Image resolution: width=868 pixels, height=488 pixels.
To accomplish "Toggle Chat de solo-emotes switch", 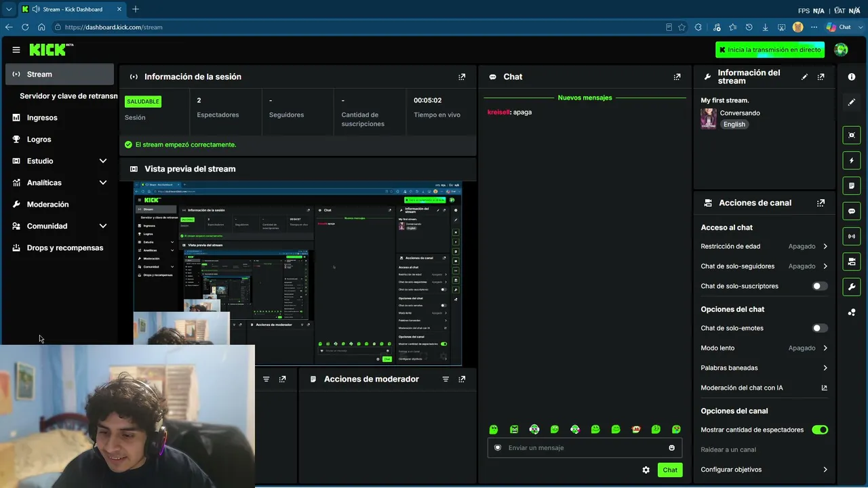I will pos(820,328).
